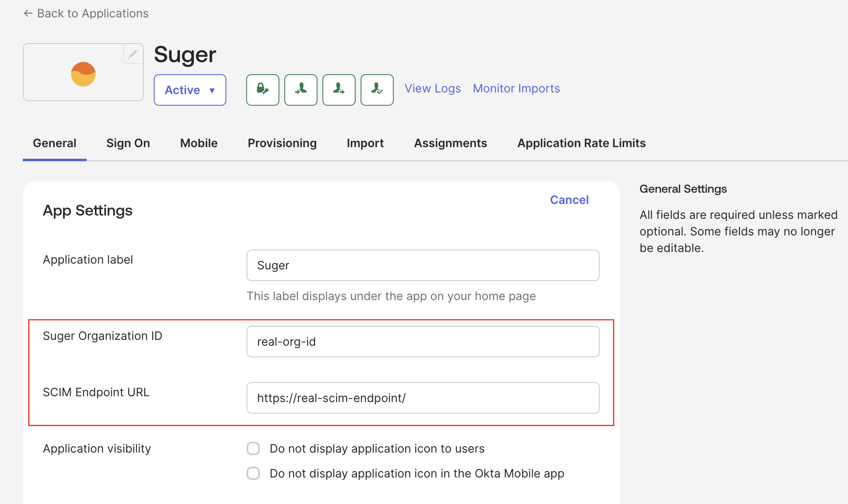This screenshot has height=504, width=848.
Task: Click the back arrow to Applications
Action: click(x=28, y=13)
